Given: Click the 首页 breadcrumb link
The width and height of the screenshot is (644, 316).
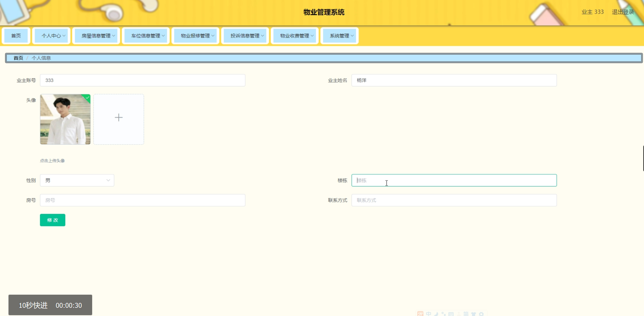Looking at the screenshot, I should click(18, 58).
